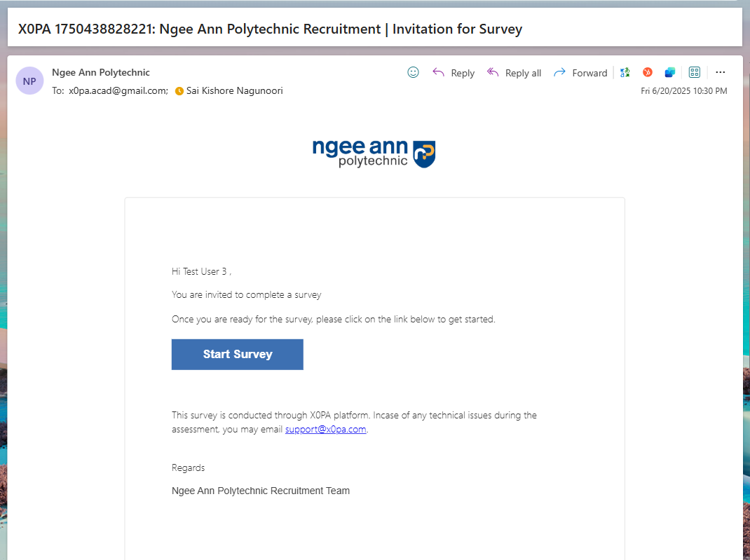The width and height of the screenshot is (750, 560).
Task: Open the blue Viva add-in icon
Action: pos(670,72)
